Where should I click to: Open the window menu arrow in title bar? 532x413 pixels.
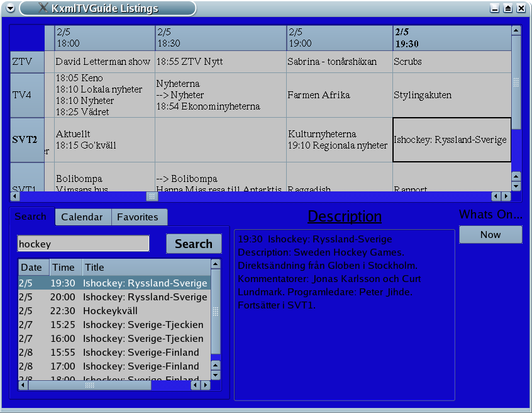[x=11, y=8]
